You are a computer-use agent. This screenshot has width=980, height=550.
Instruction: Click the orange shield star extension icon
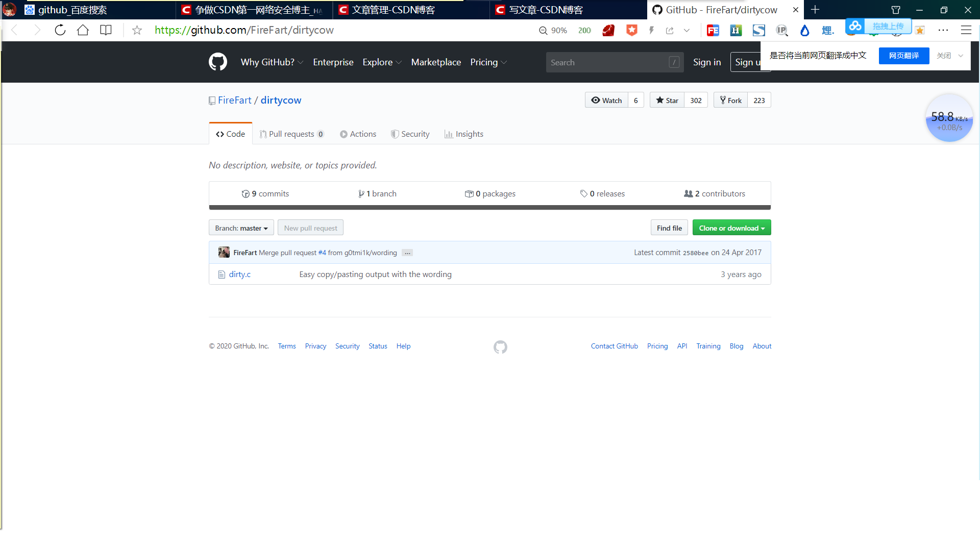632,30
